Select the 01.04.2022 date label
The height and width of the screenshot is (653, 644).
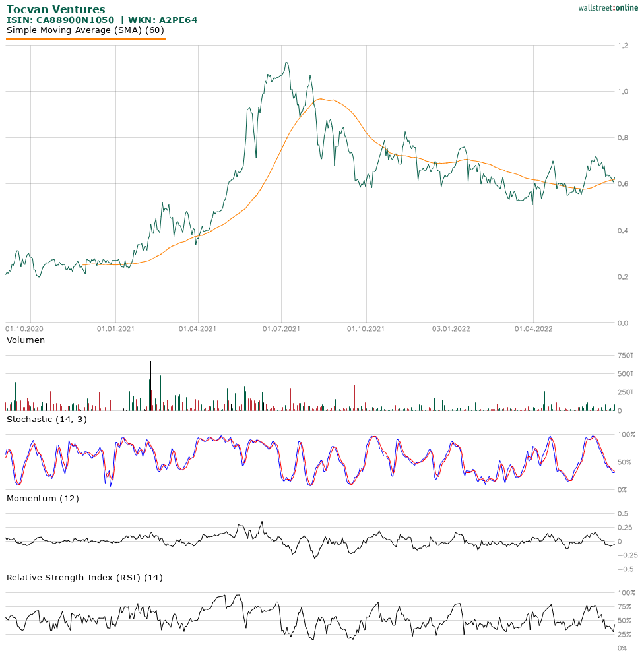pyautogui.click(x=534, y=329)
